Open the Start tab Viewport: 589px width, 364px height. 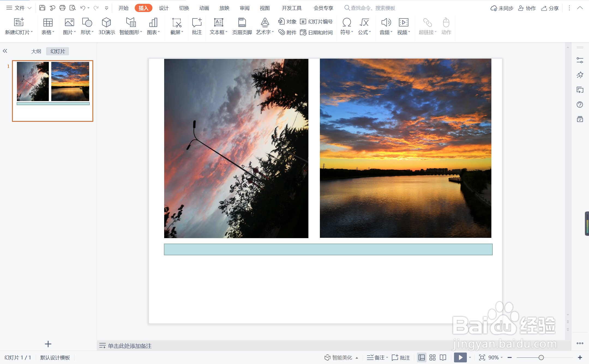(124, 8)
